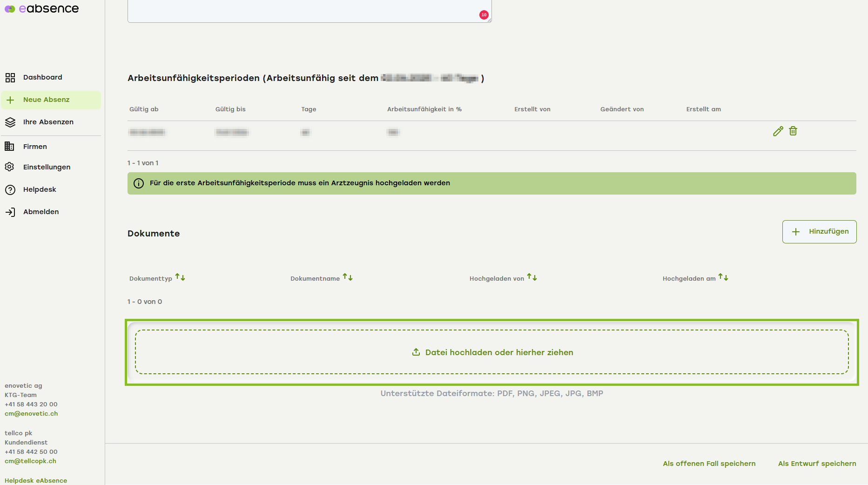Go to Ihre Absenzen menu item
Image resolution: width=868 pixels, height=485 pixels.
tap(48, 122)
